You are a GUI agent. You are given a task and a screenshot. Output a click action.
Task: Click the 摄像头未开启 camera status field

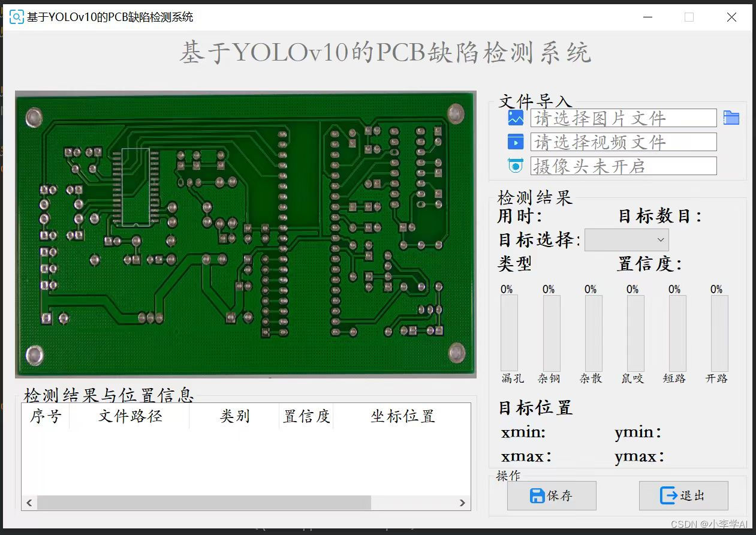[624, 166]
